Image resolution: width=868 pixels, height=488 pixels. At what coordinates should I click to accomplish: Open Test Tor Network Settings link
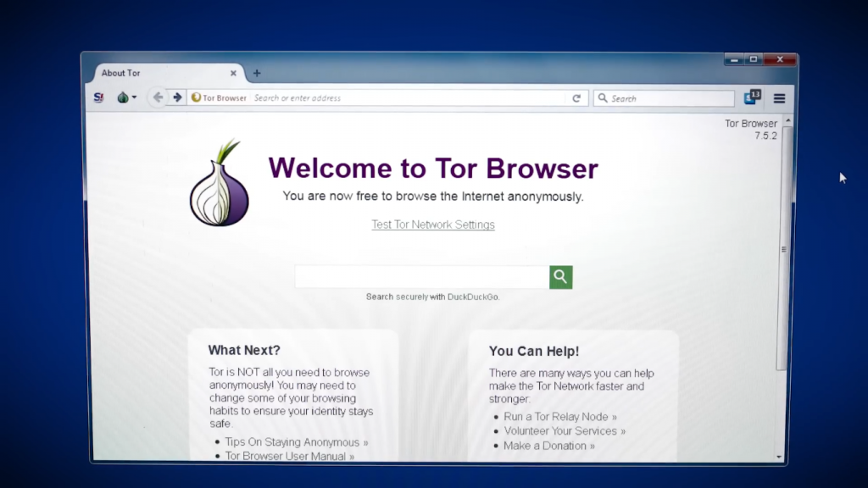click(433, 225)
